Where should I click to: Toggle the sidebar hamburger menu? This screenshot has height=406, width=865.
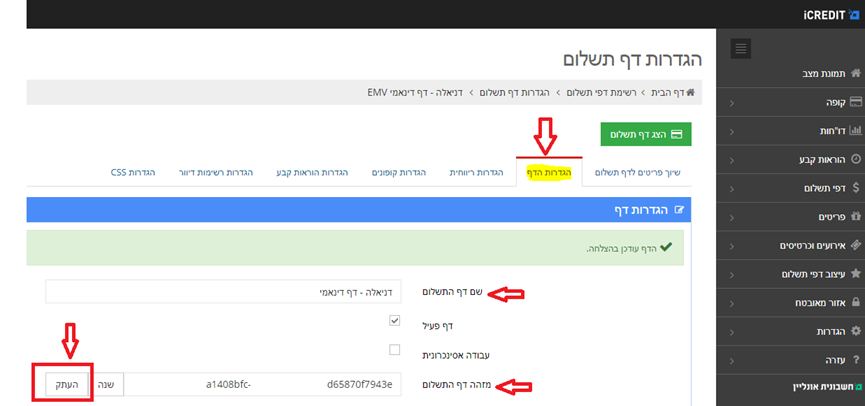(x=741, y=49)
